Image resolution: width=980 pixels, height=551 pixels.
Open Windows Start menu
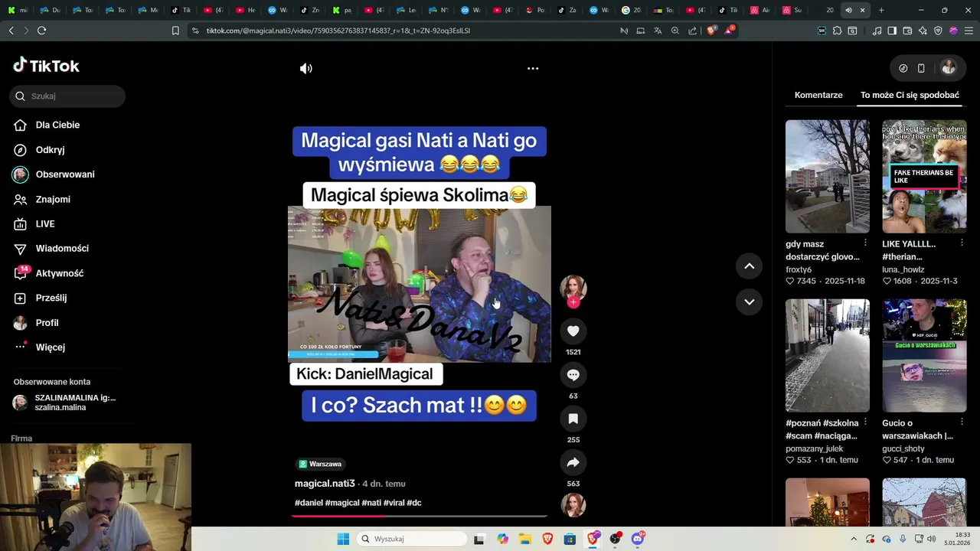(343, 539)
